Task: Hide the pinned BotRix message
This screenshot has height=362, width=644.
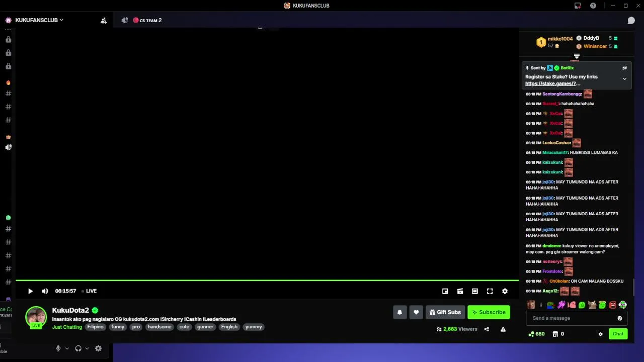Action: pyautogui.click(x=624, y=68)
